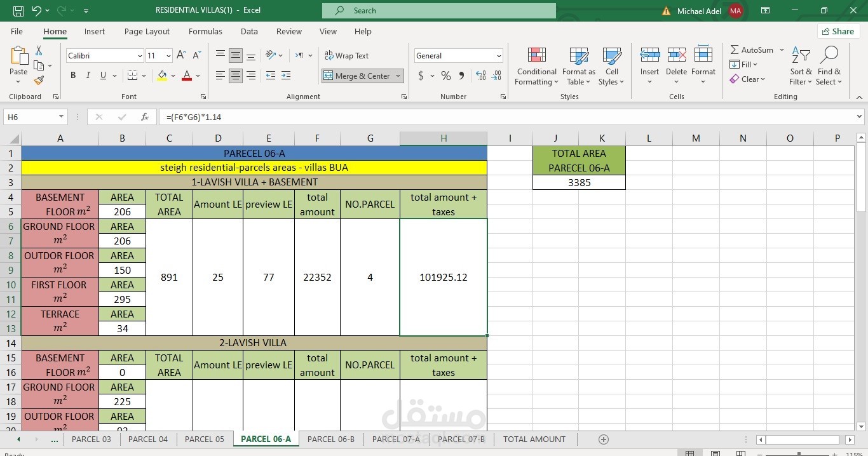The width and height of the screenshot is (868, 456).
Task: Open the Conditional Formatting menu
Action: tap(536, 66)
